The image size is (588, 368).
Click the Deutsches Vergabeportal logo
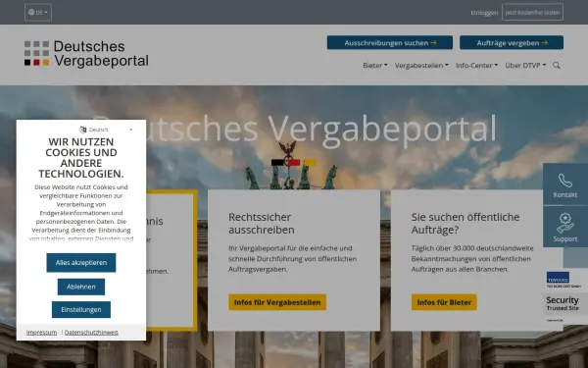(x=86, y=54)
